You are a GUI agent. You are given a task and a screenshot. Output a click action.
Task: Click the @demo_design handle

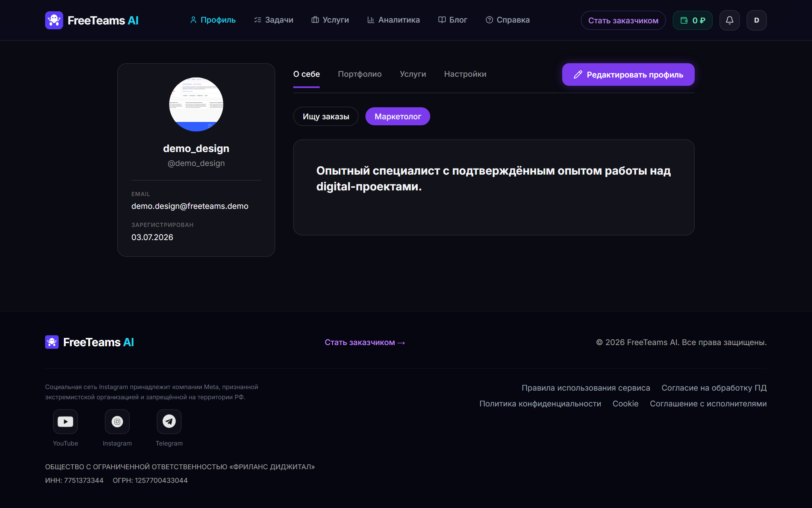196,163
